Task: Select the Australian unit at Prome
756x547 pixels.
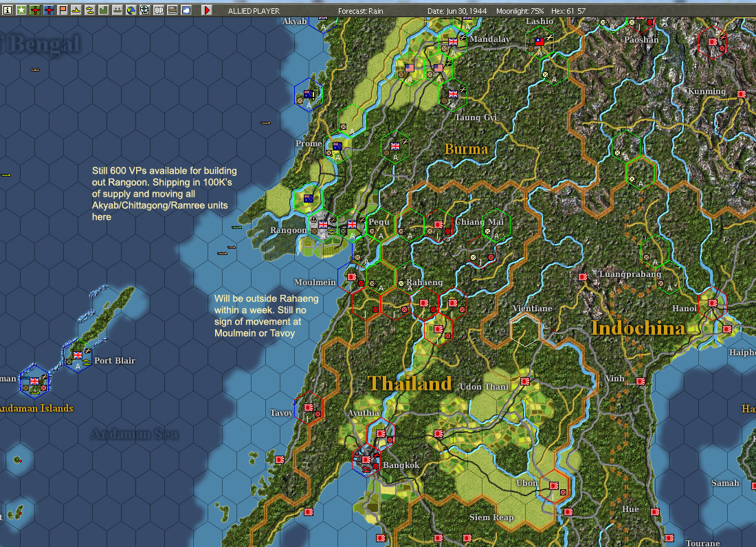Action: [337, 146]
